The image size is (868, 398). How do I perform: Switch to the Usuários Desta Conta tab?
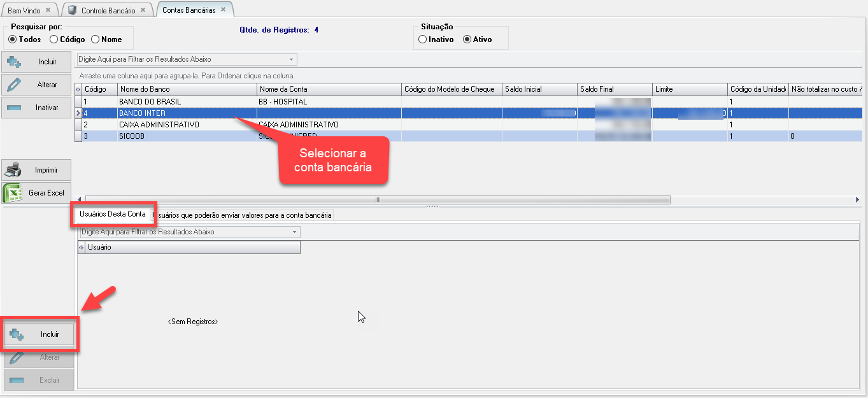point(113,214)
